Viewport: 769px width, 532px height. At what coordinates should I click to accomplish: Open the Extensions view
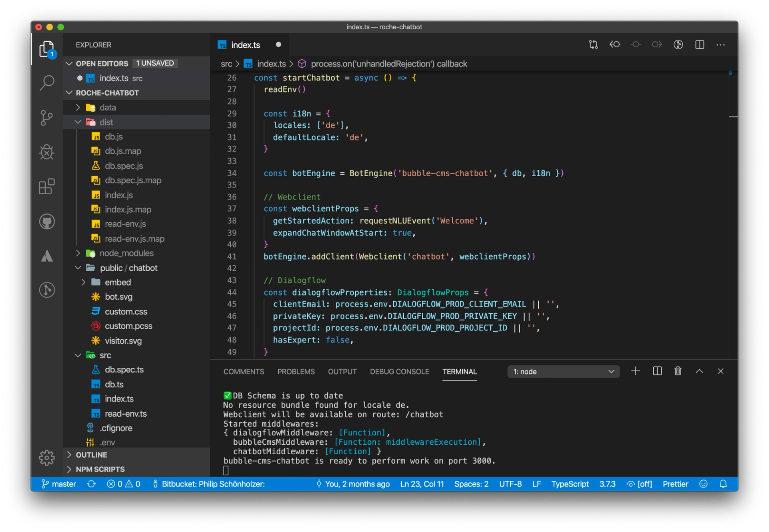pos(47,187)
